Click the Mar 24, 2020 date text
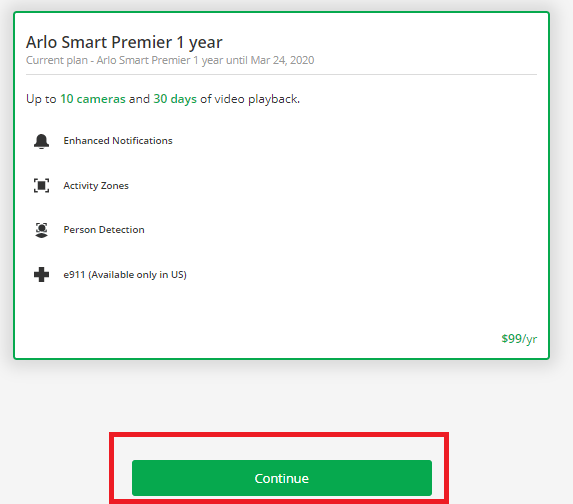Image resolution: width=573 pixels, height=504 pixels. pyautogui.click(x=282, y=60)
